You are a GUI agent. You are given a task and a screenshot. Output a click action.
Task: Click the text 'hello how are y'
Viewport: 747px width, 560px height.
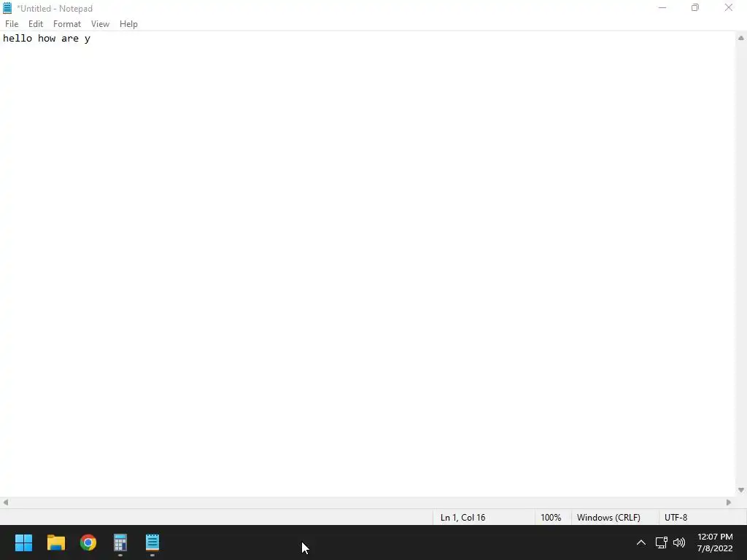tap(47, 39)
